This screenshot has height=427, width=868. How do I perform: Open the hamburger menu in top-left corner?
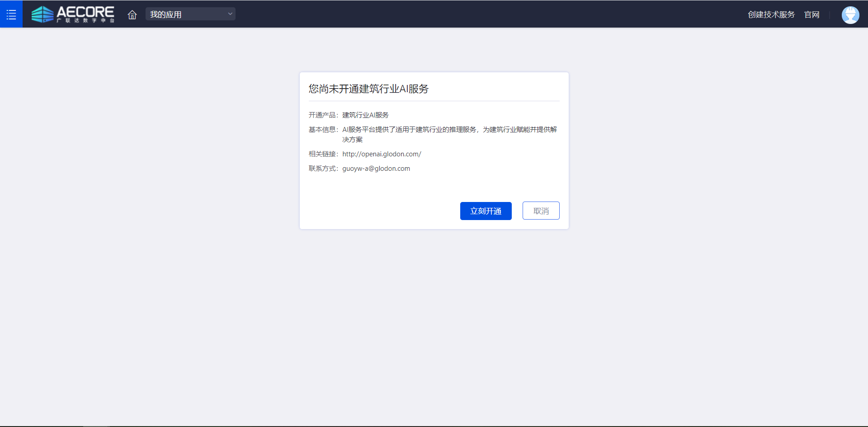(11, 14)
